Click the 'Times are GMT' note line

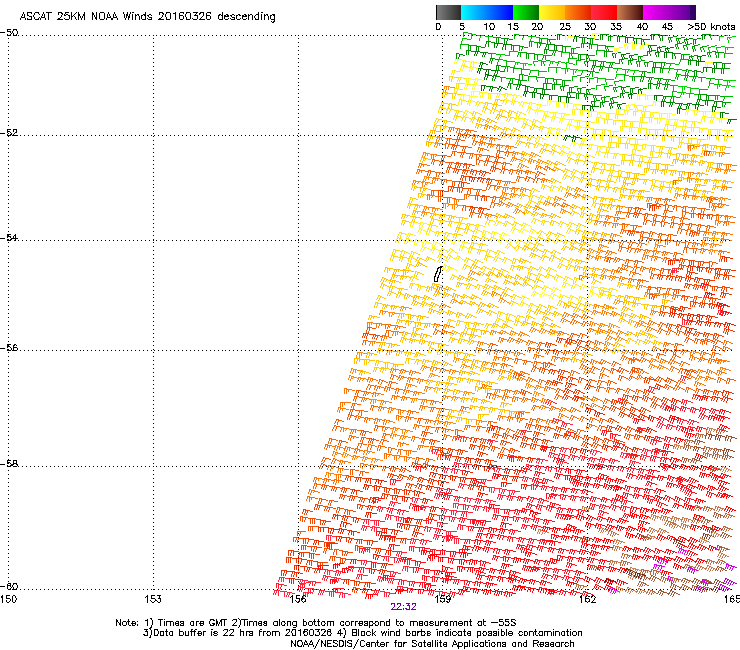pyautogui.click(x=316, y=623)
